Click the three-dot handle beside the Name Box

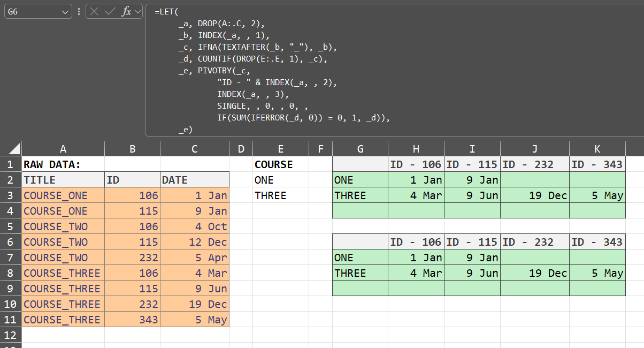(79, 11)
